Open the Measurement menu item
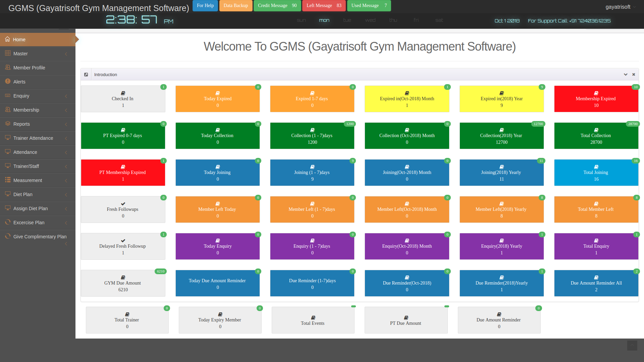Viewport: 644px width, 362px height. point(38,180)
